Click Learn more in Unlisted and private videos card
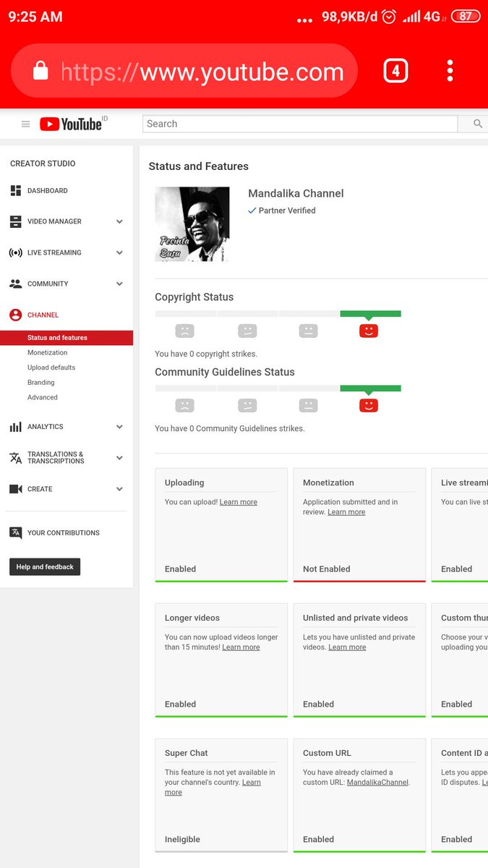Image resolution: width=488 pixels, height=868 pixels. pyautogui.click(x=347, y=647)
